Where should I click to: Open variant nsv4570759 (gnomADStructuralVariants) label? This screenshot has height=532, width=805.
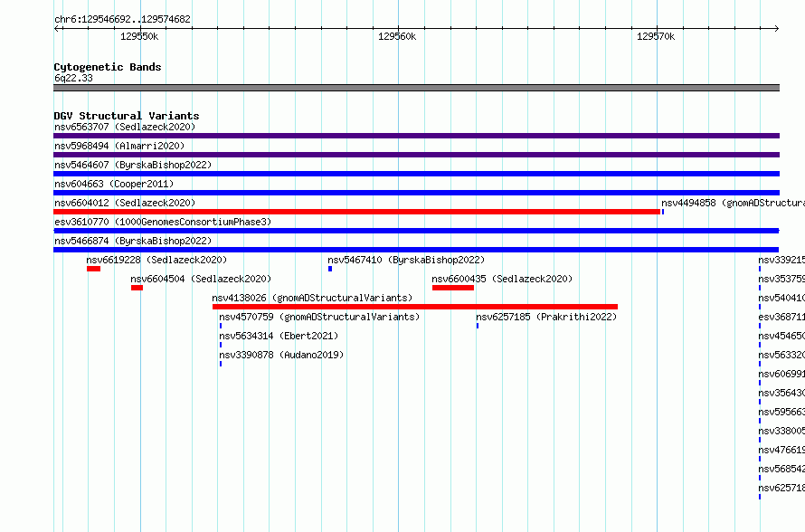click(x=319, y=317)
